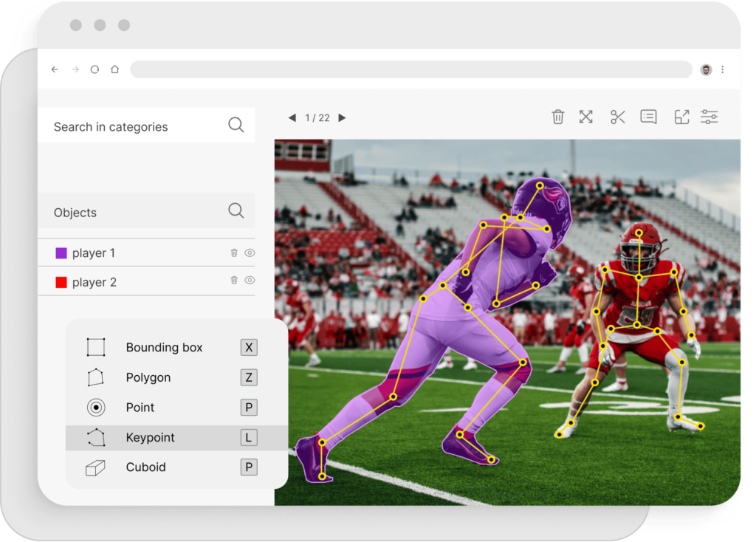Choose Polygon annotation tool
Screen dimensions: 756x542
pyautogui.click(x=148, y=378)
